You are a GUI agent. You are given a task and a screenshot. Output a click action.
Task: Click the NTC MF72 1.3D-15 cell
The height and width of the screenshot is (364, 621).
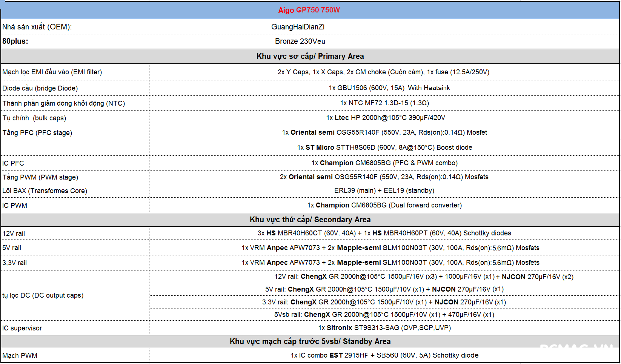(x=384, y=103)
